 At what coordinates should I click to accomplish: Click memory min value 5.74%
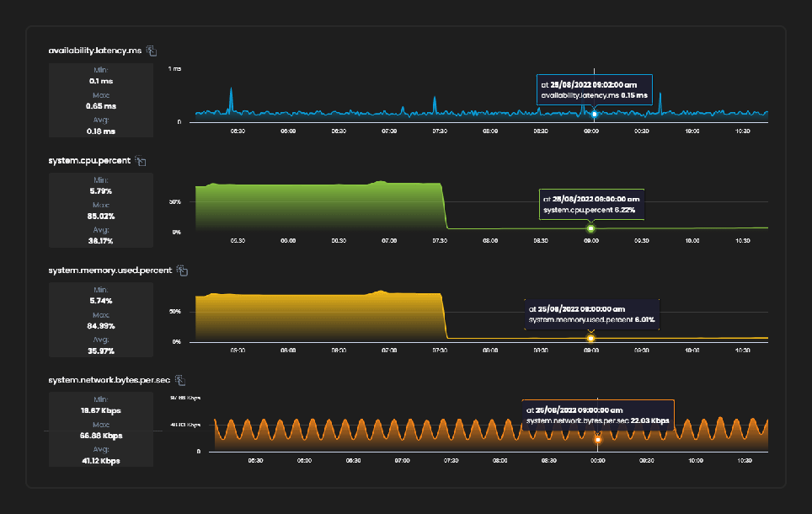click(x=101, y=301)
